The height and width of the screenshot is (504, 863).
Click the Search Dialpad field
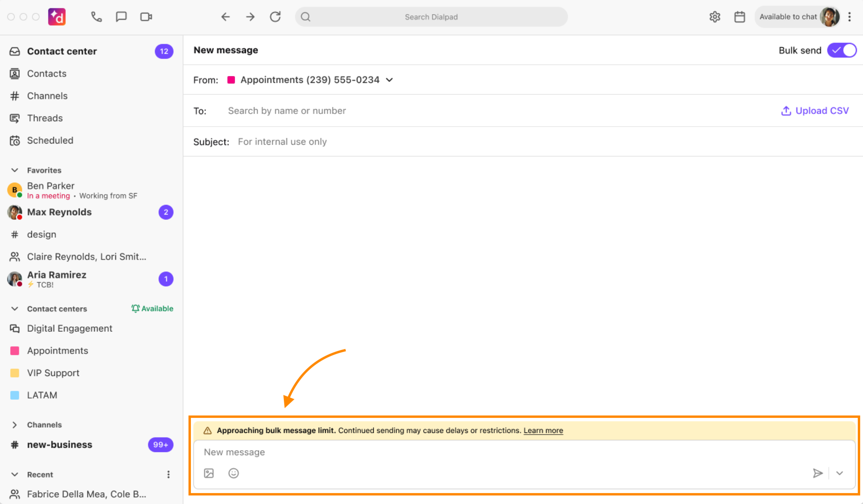(x=431, y=17)
